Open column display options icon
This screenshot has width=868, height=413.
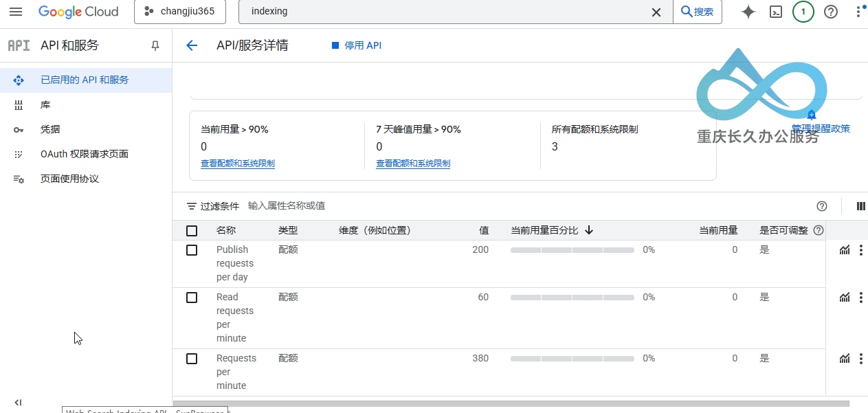point(861,206)
